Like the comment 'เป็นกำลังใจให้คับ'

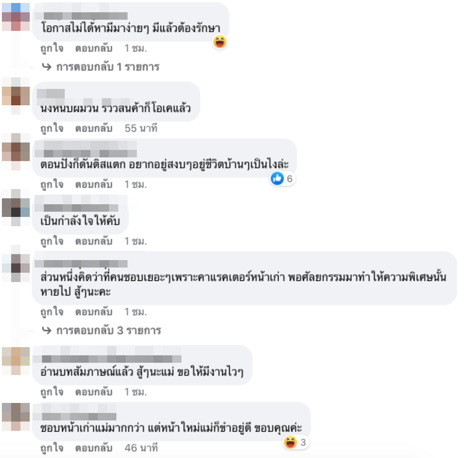pyautogui.click(x=52, y=241)
